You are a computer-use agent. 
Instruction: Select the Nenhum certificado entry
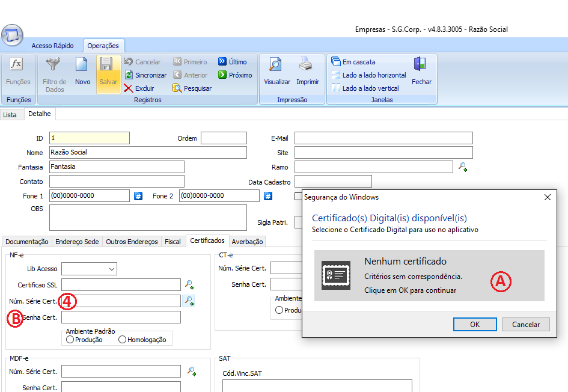[x=429, y=276]
